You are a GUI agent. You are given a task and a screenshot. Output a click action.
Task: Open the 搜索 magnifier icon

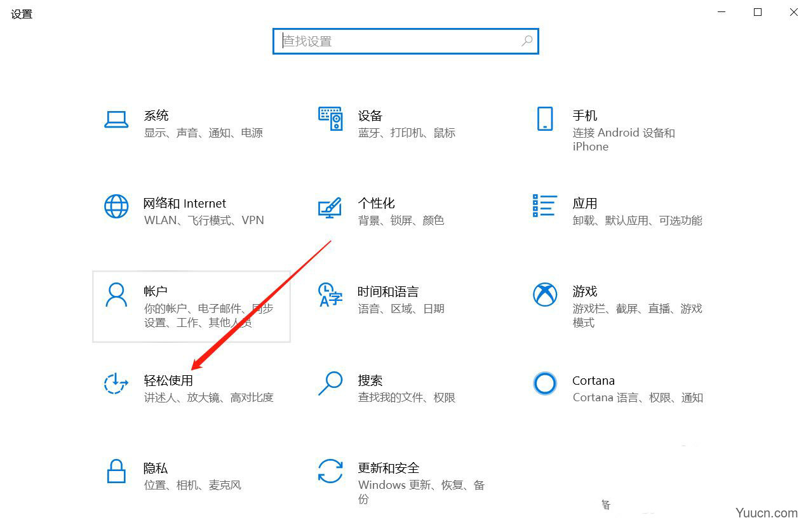330,383
